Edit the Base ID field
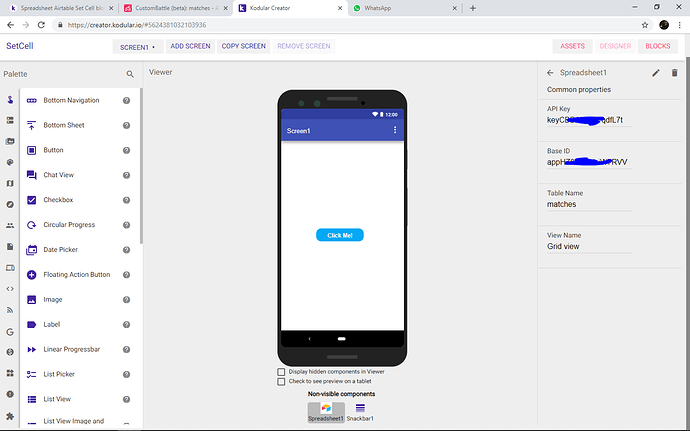This screenshot has width=690, height=431. coord(589,162)
